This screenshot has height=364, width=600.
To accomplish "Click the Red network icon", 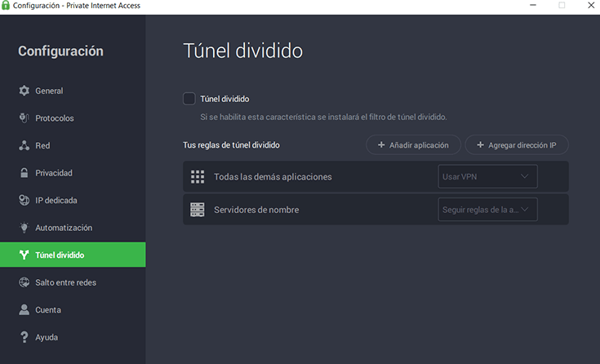I will (24, 145).
